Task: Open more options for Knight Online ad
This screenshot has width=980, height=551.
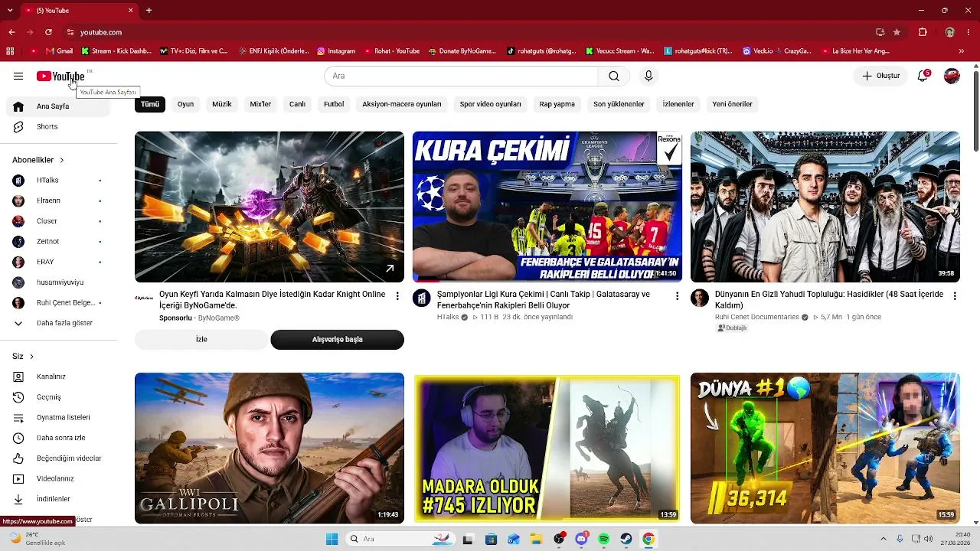Action: point(397,295)
